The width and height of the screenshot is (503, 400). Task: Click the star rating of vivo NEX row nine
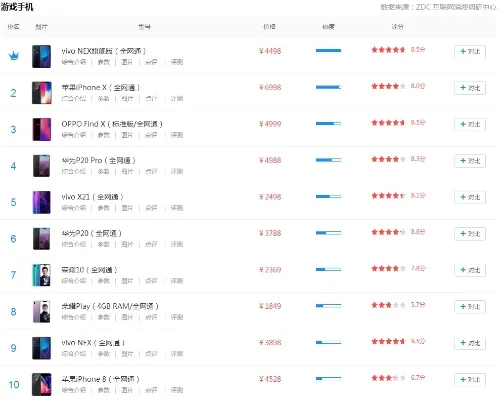(388, 341)
